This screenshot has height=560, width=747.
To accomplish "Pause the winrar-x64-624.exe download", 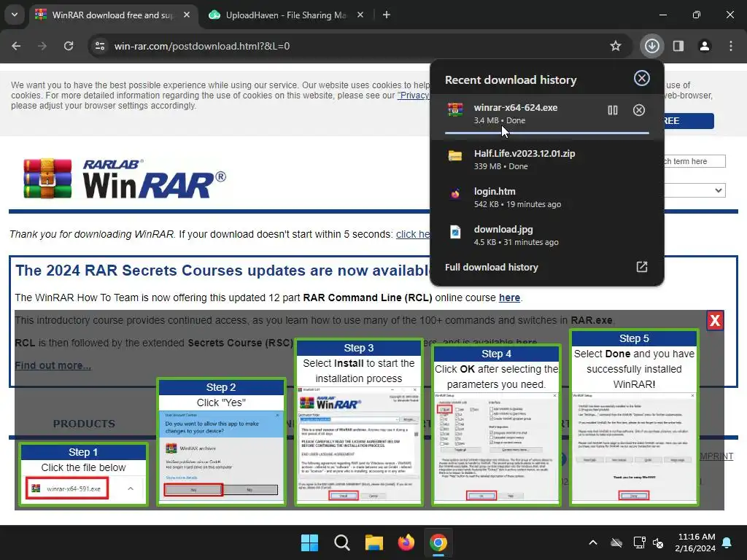I will pyautogui.click(x=613, y=111).
